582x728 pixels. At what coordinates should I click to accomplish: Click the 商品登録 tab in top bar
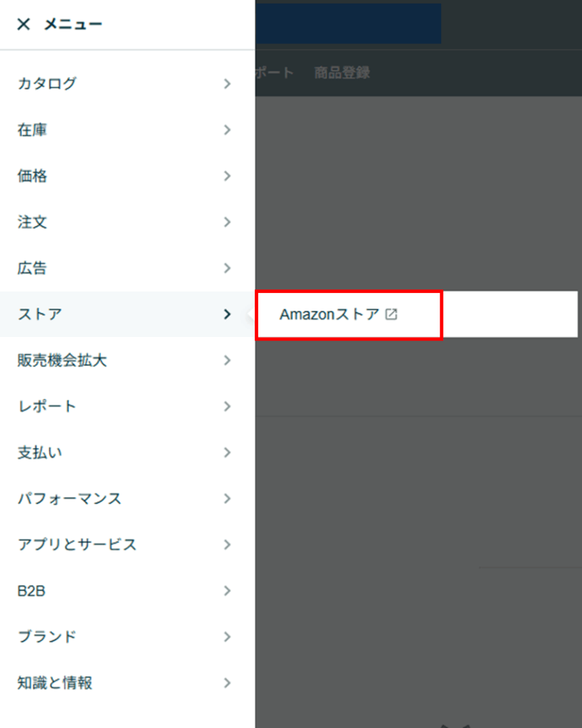coord(342,73)
